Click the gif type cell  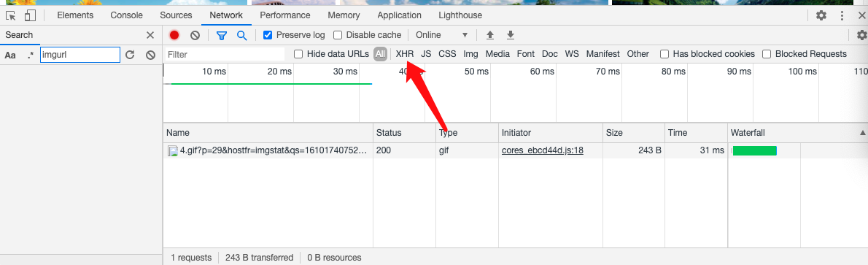pos(468,150)
